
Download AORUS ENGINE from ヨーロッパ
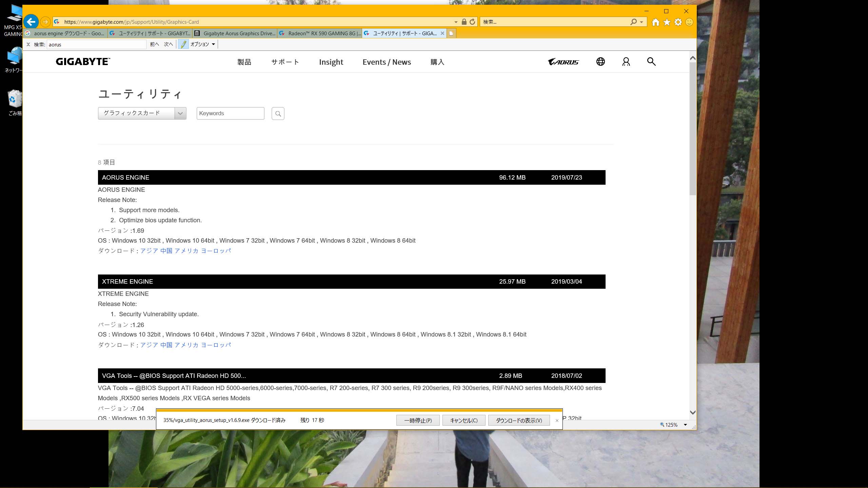(216, 251)
